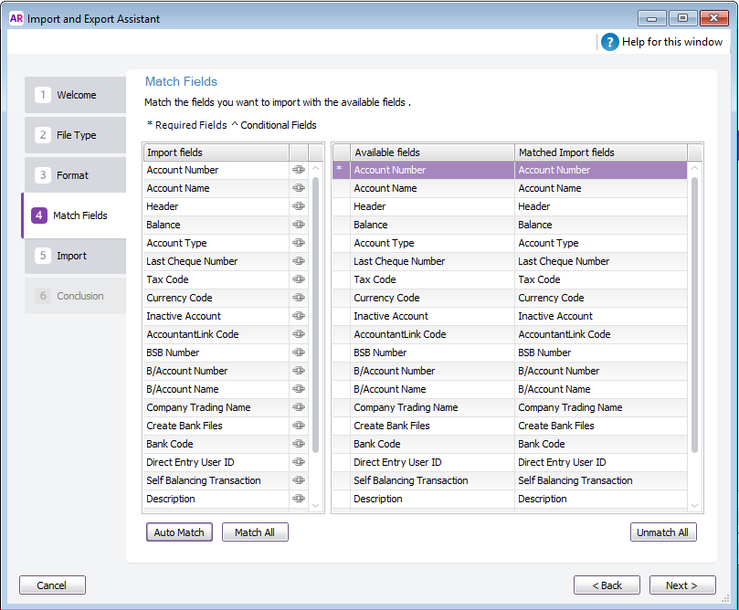Switch to the File Type step

(x=75, y=135)
